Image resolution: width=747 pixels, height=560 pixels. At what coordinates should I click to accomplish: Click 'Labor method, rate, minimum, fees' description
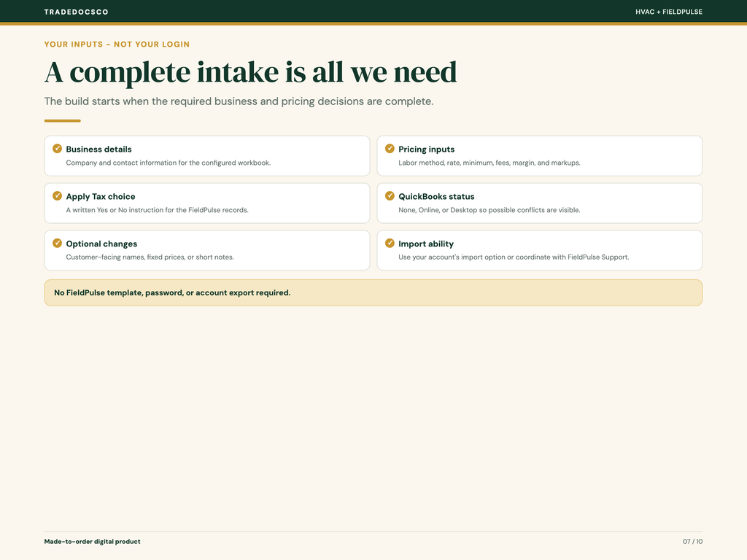click(x=489, y=163)
